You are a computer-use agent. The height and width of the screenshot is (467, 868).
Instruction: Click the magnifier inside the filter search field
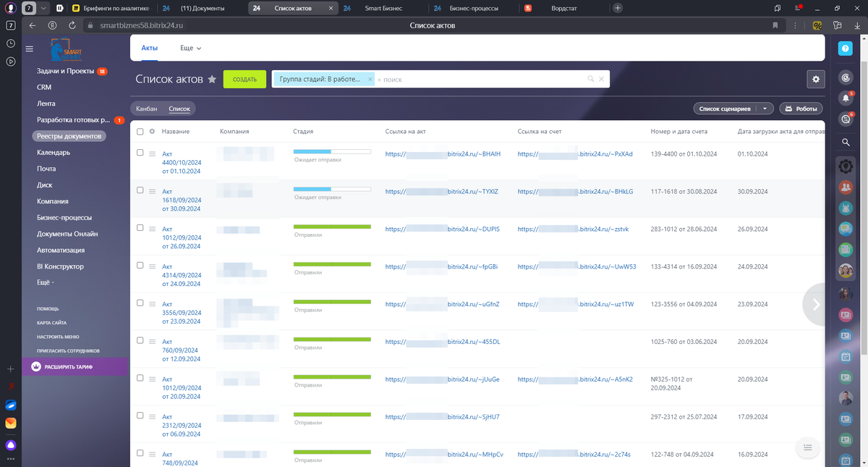pos(591,79)
